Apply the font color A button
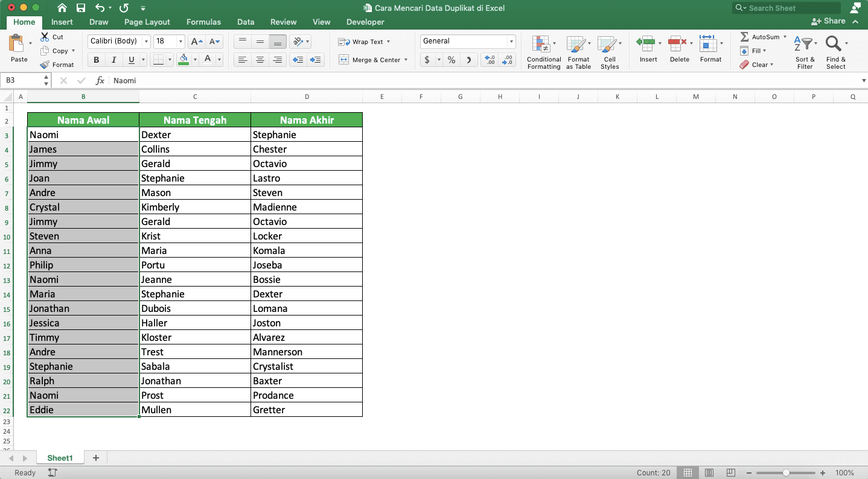The width and height of the screenshot is (868, 479). 208,60
